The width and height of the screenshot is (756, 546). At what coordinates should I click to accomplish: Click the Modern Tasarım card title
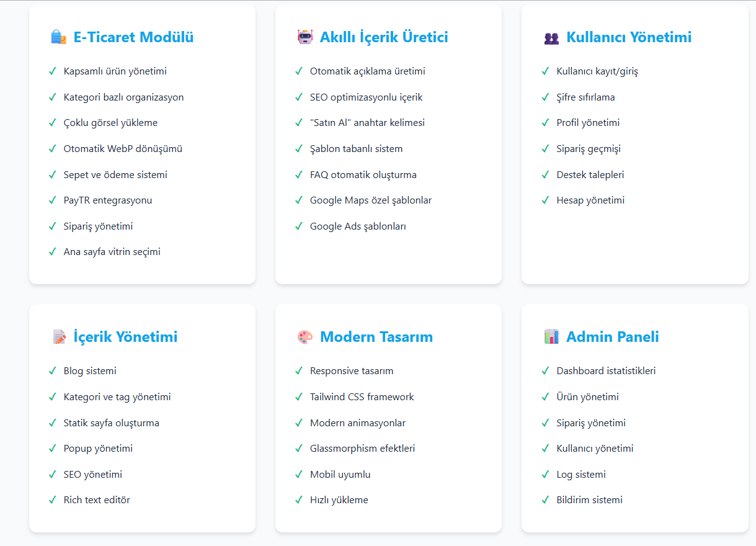click(376, 337)
